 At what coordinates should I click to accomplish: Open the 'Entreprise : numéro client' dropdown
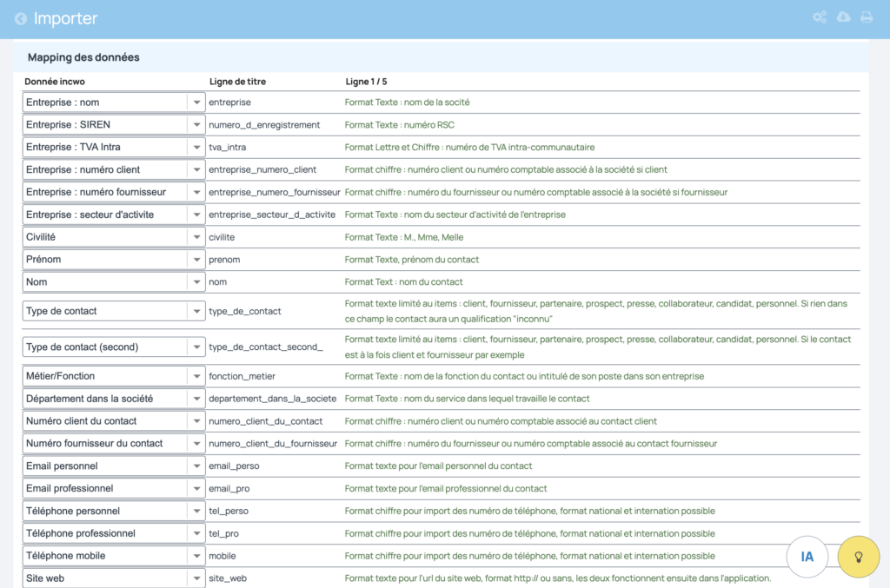(x=114, y=169)
